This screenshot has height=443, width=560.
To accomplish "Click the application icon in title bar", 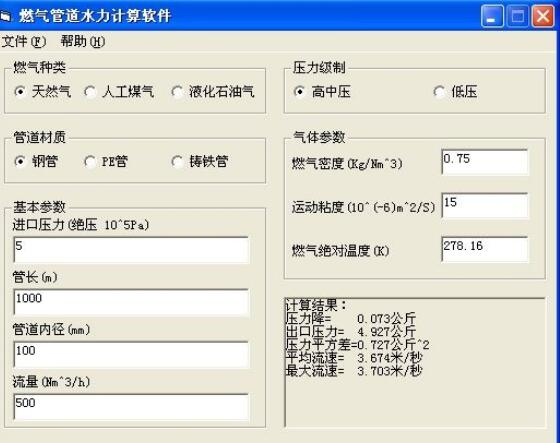I will 5,16.
